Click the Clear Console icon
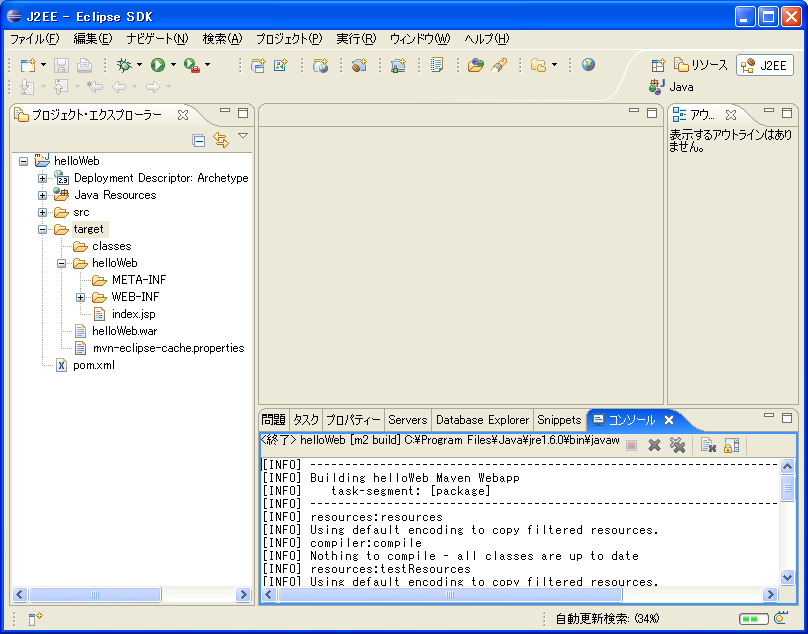The image size is (808, 634). [708, 445]
